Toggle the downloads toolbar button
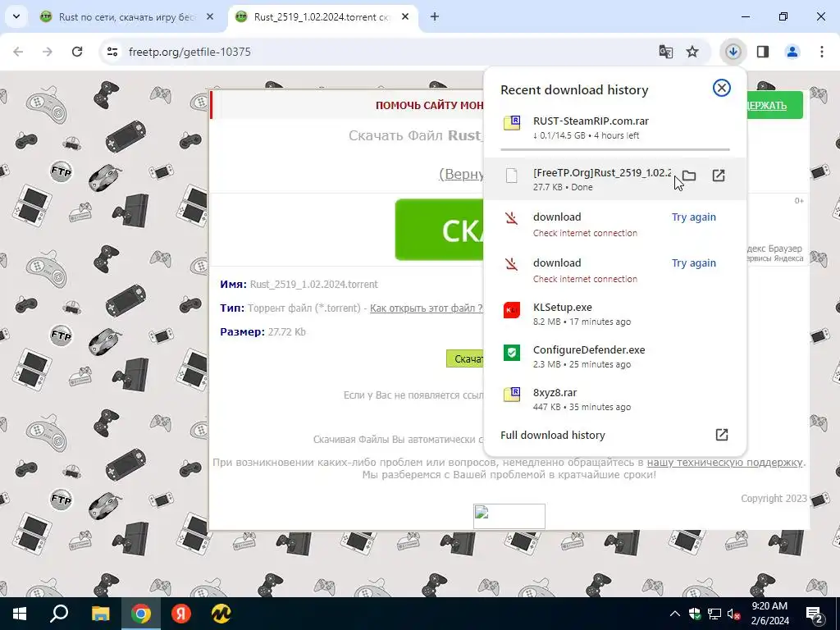 [x=733, y=52]
